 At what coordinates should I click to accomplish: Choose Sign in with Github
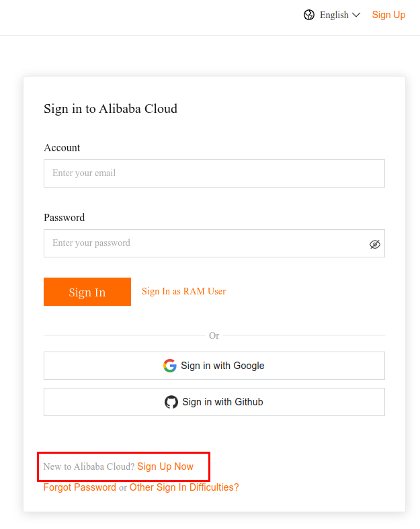click(214, 402)
